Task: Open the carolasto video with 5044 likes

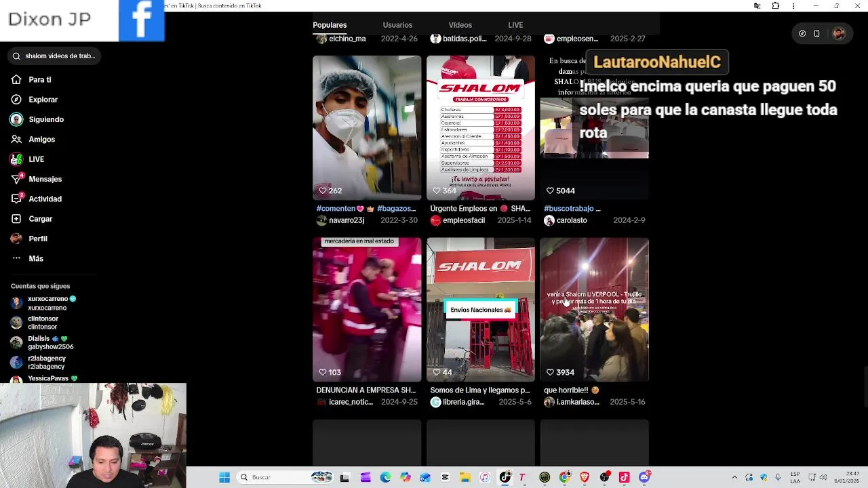Action: (595, 128)
